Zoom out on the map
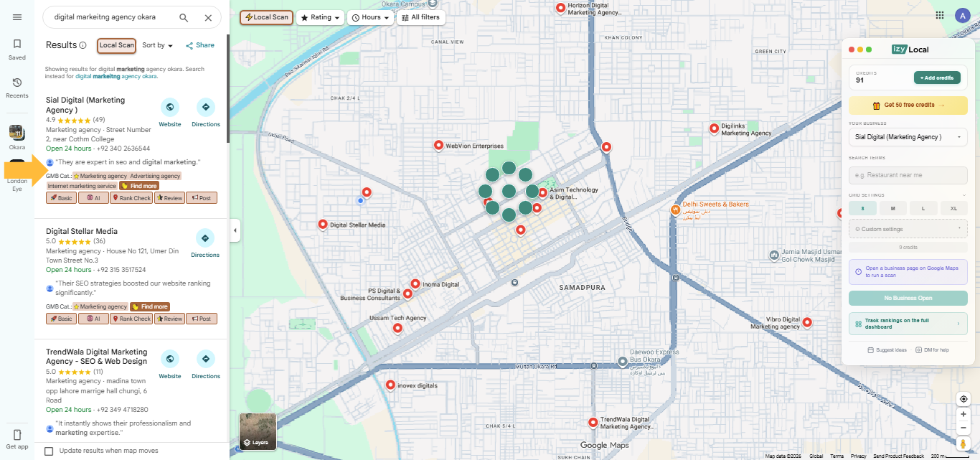This screenshot has height=460, width=980. (963, 428)
